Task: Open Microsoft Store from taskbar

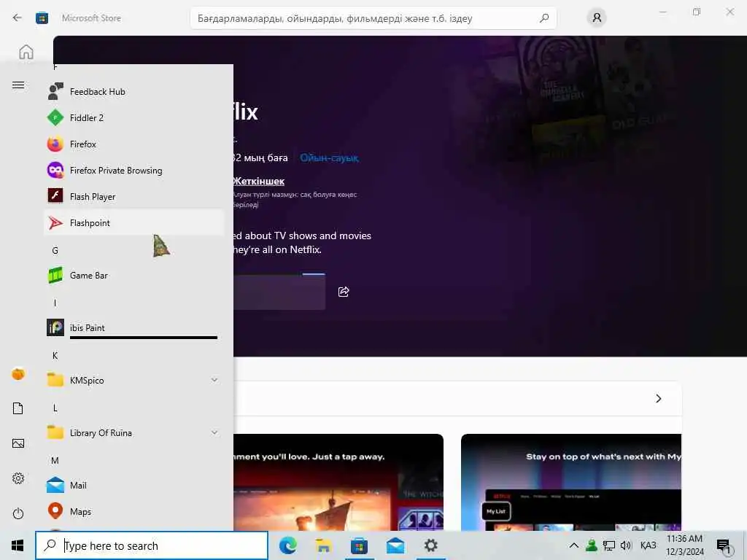Action: 359,545
